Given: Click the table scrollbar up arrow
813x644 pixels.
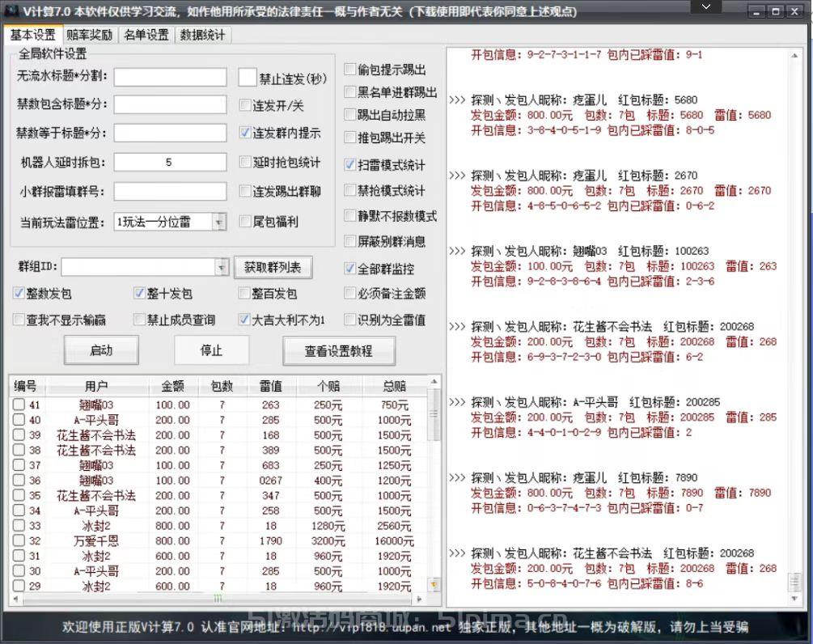Looking at the screenshot, I should coord(434,382).
